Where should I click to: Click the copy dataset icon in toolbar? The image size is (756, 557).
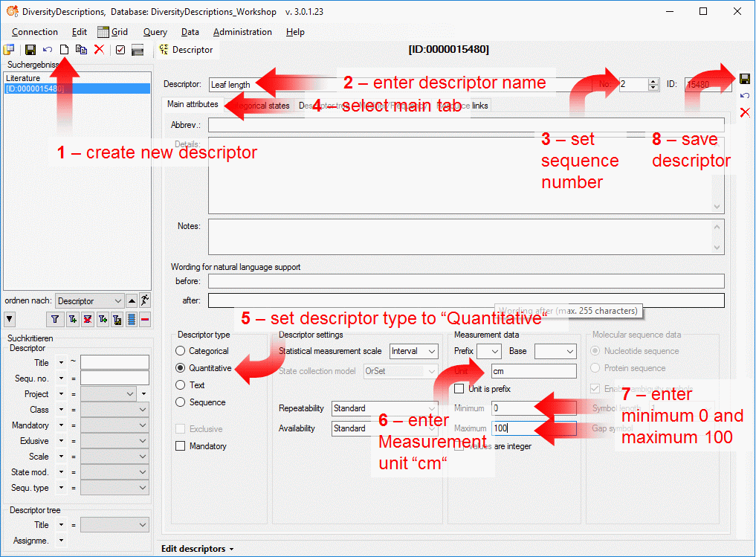82,50
